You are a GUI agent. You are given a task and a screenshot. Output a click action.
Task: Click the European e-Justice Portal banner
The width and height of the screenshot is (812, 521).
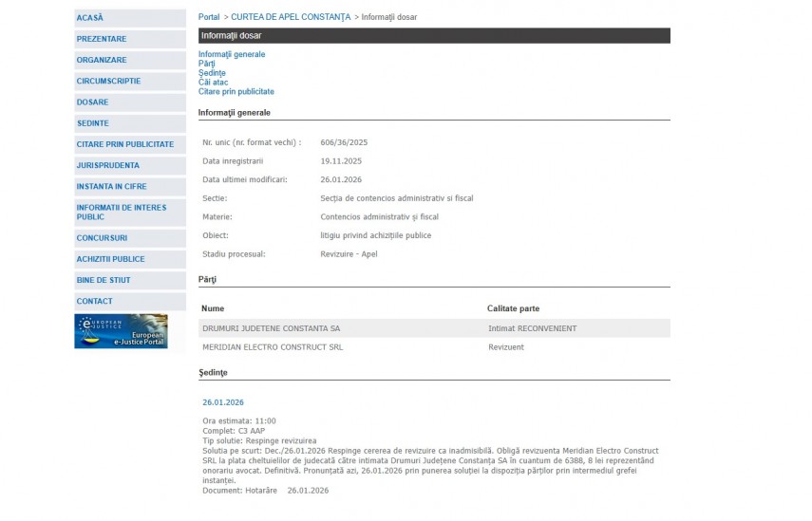121,331
